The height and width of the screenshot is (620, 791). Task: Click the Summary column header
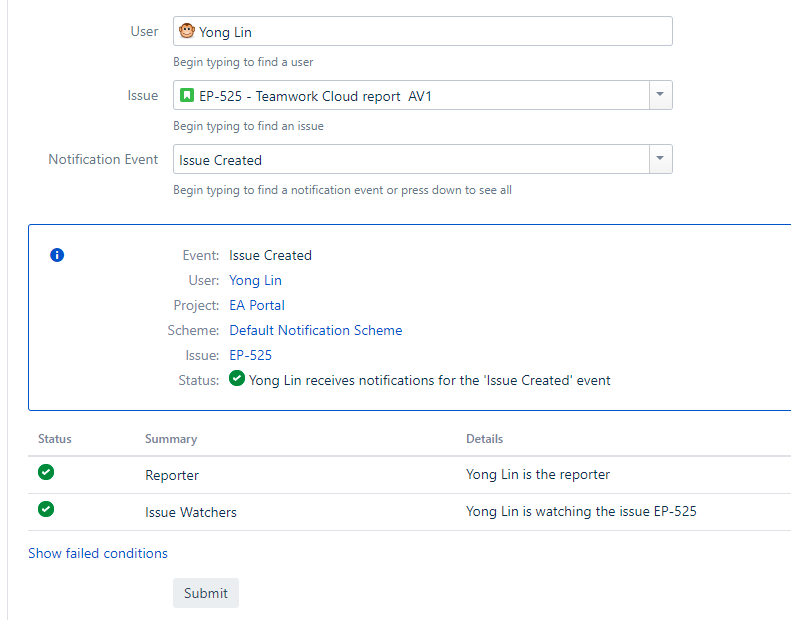click(171, 439)
